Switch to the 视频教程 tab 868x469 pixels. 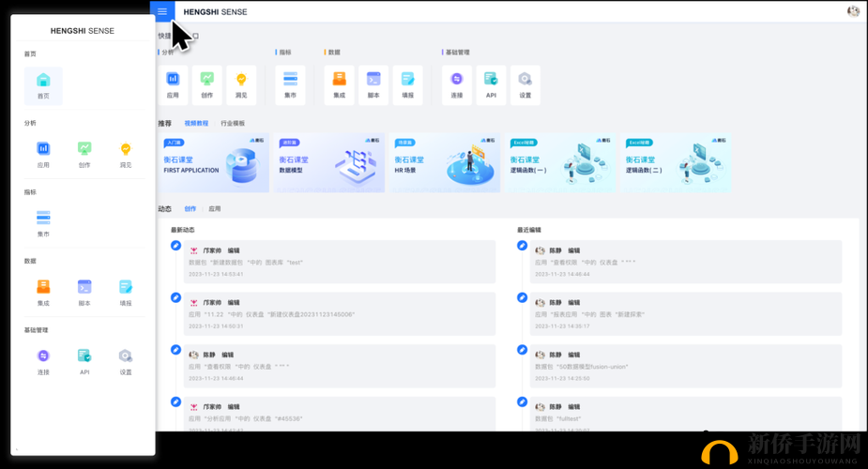(x=196, y=123)
